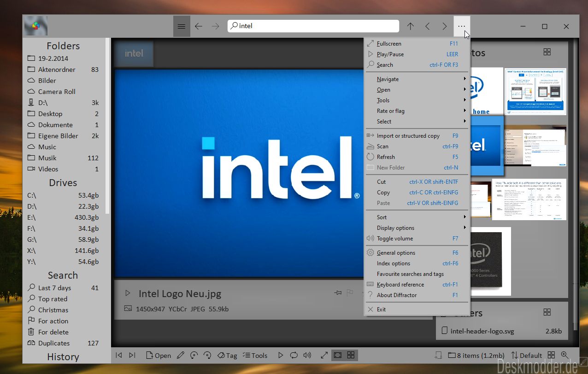This screenshot has width=588, height=374.
Task: Go back with the left arrow
Action: [199, 26]
